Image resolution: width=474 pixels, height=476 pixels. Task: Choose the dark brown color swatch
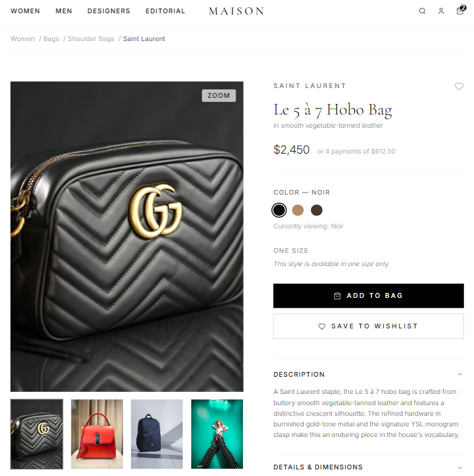316,210
